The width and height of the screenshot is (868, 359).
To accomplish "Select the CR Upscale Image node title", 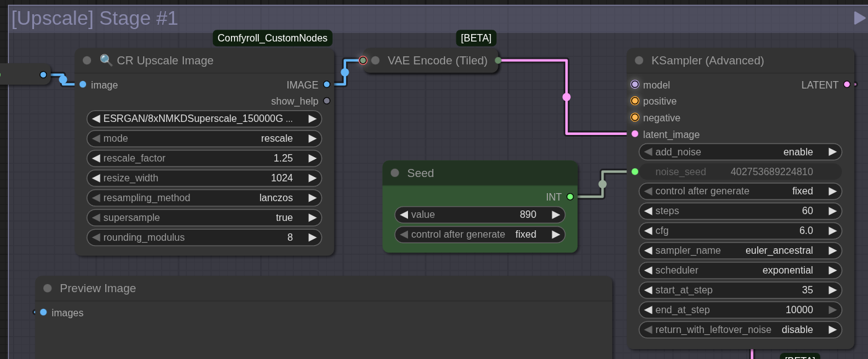I will click(165, 61).
